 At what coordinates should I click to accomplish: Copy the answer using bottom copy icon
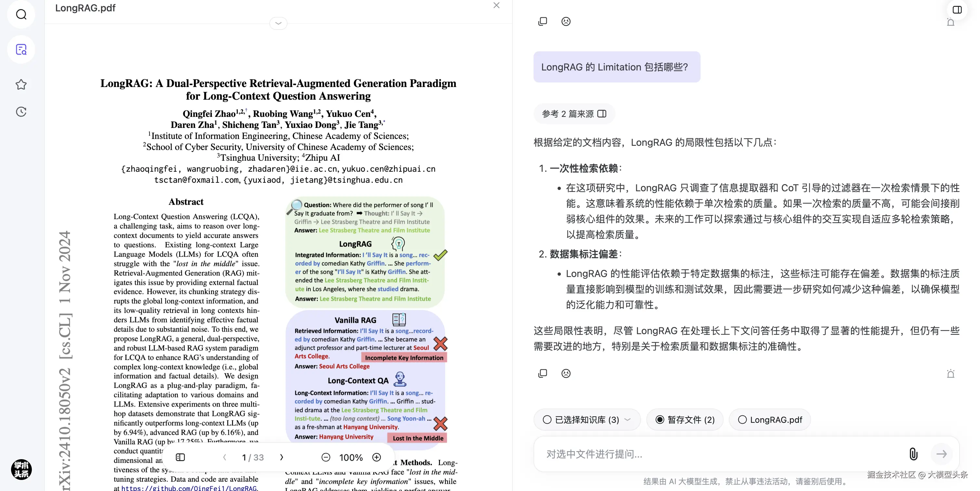click(543, 373)
